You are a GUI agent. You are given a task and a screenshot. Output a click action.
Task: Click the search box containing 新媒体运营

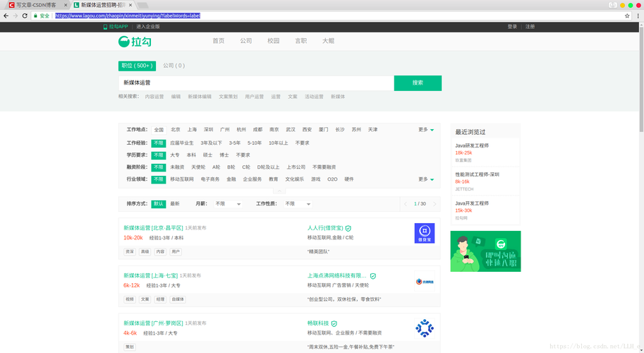point(255,83)
